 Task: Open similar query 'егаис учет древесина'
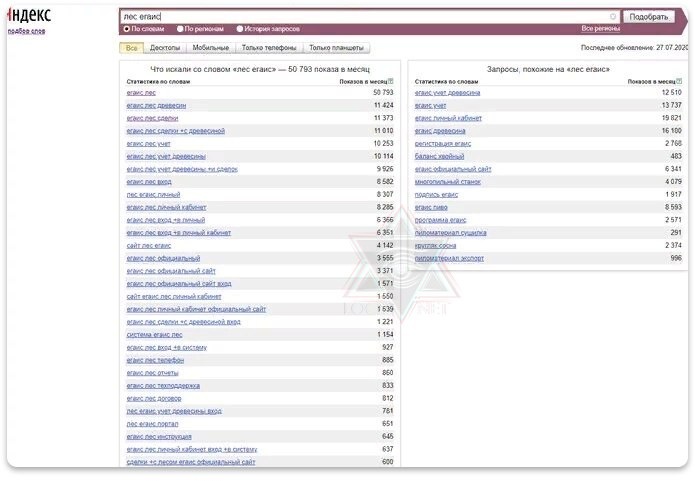tap(447, 93)
